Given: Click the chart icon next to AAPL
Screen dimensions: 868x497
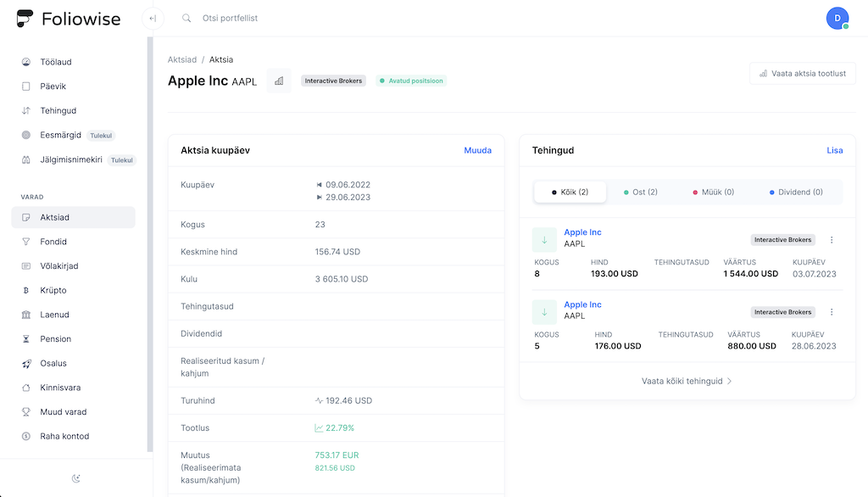Looking at the screenshot, I should coord(279,81).
